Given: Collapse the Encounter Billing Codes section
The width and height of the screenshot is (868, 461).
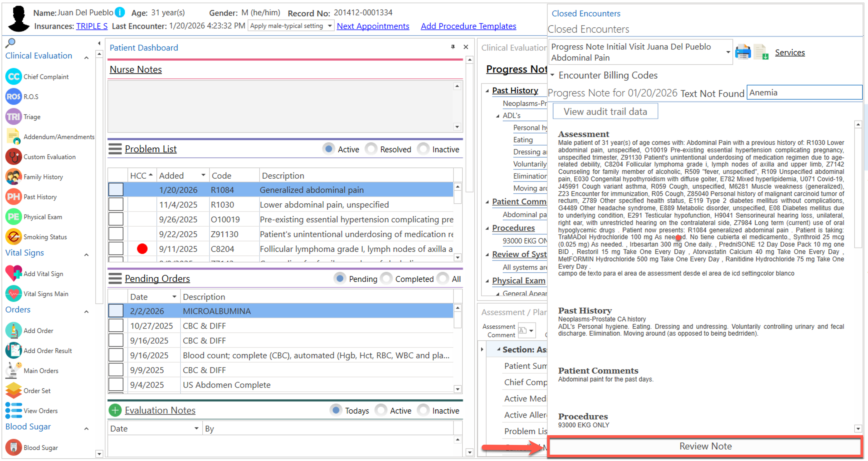Looking at the screenshot, I should tap(553, 75).
